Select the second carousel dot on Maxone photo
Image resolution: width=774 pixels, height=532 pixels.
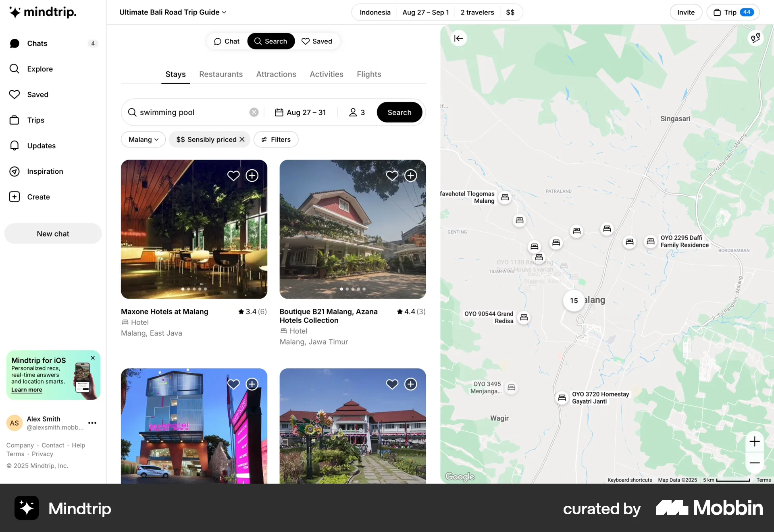[188, 289]
